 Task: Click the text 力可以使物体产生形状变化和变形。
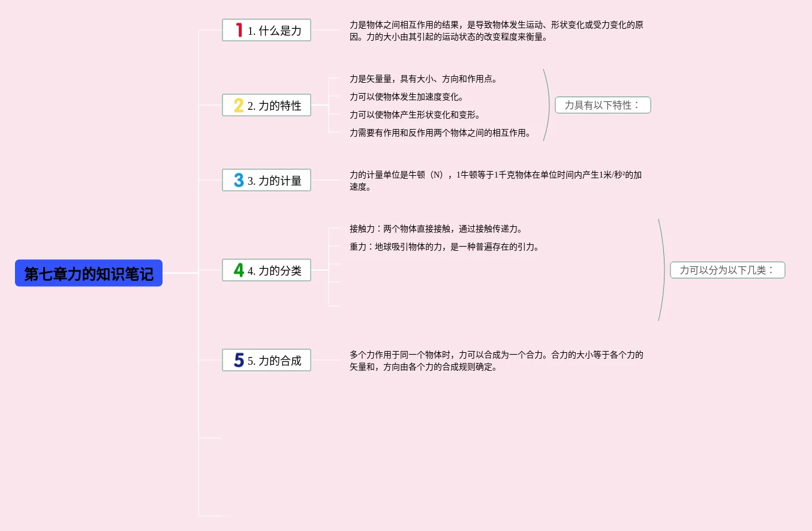[x=415, y=115]
